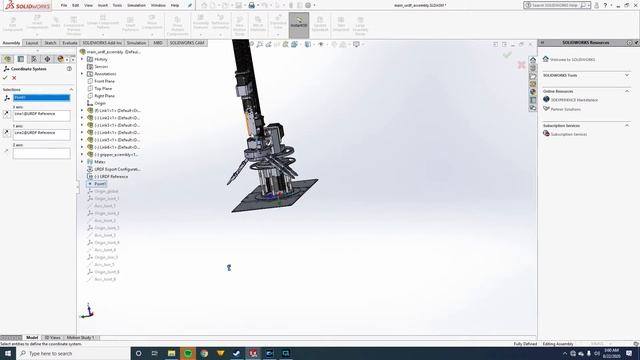Select URDF Reference sketch in tree

click(x=111, y=176)
